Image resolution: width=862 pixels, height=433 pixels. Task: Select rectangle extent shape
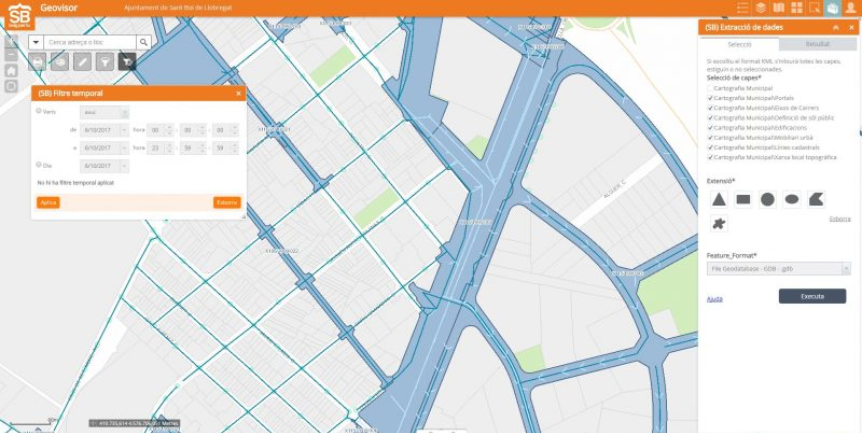pos(743,199)
